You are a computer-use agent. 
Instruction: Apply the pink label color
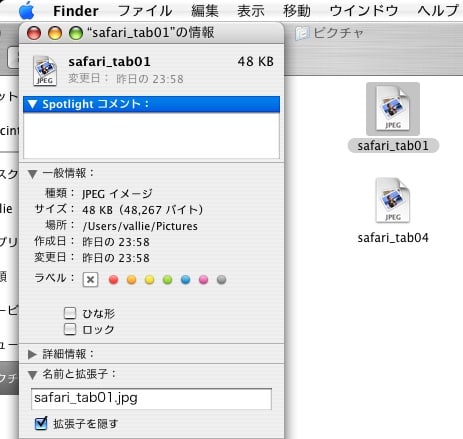203,280
